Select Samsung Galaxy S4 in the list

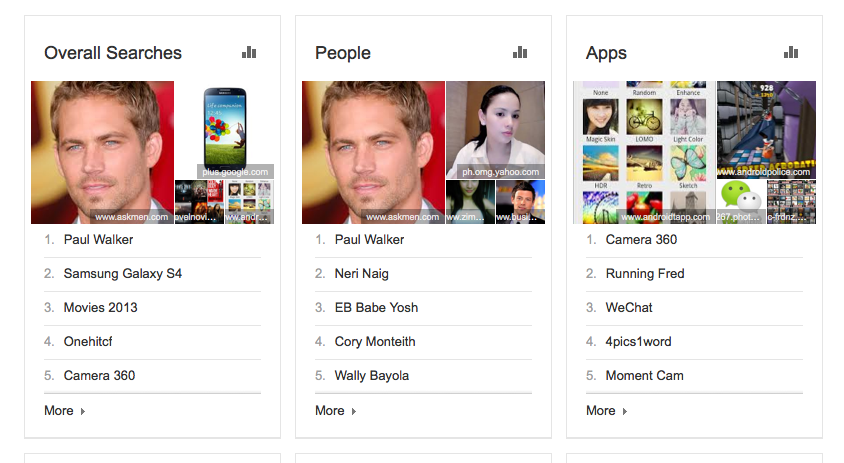click(123, 273)
